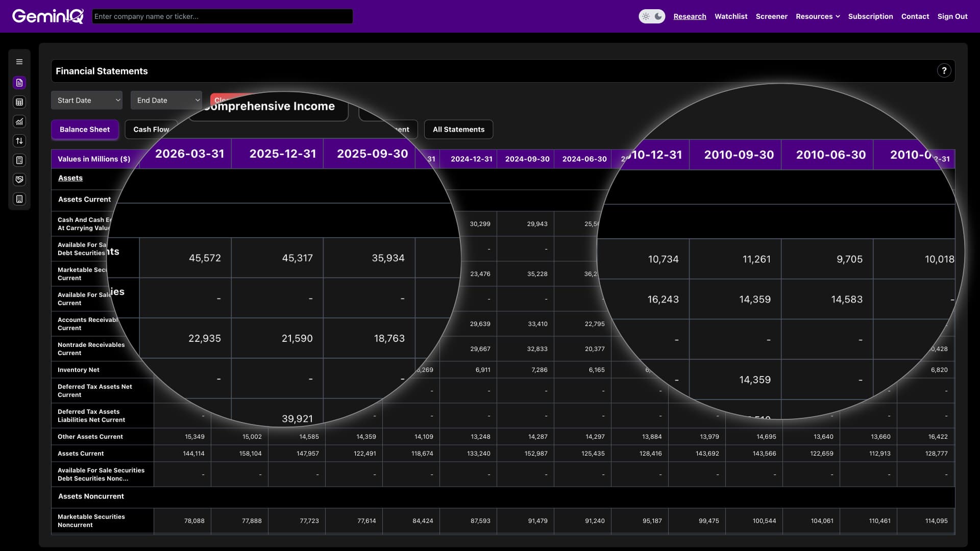Open the calculator sidebar icon
This screenshot has height=551, width=980.
[19, 160]
